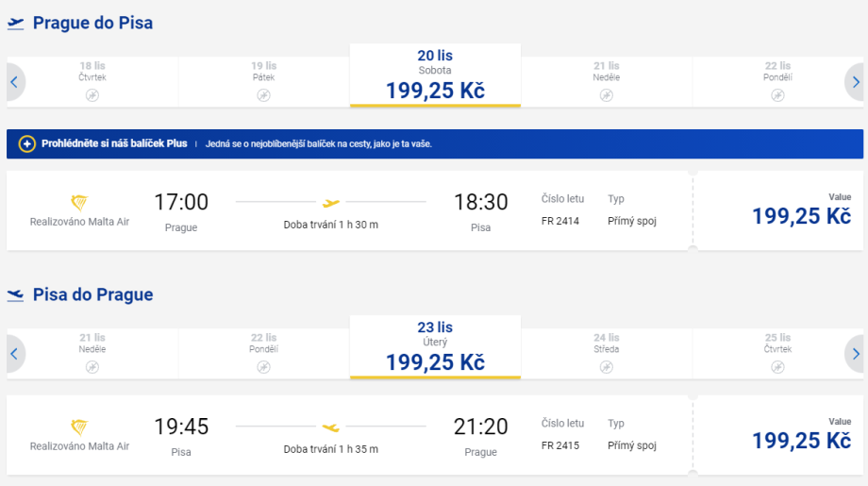Select Value fare 199,25 Kč for FR 2414

pos(801,215)
